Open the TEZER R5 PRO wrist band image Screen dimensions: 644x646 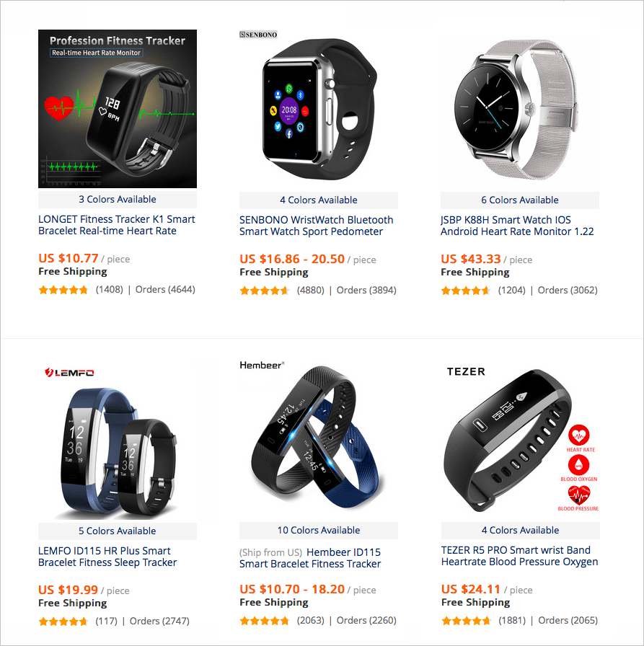tap(520, 440)
